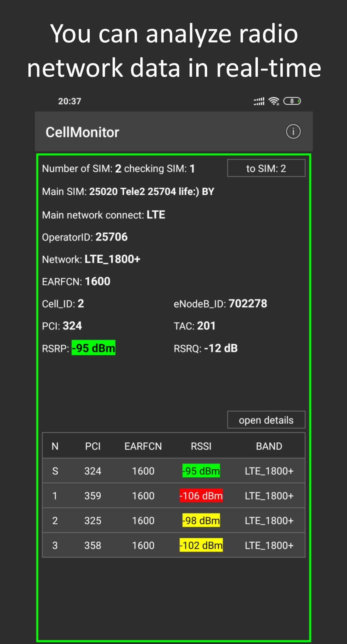The width and height of the screenshot is (347, 644).
Task: Select the green RSRP -95 dBm value
Action: coord(93,348)
